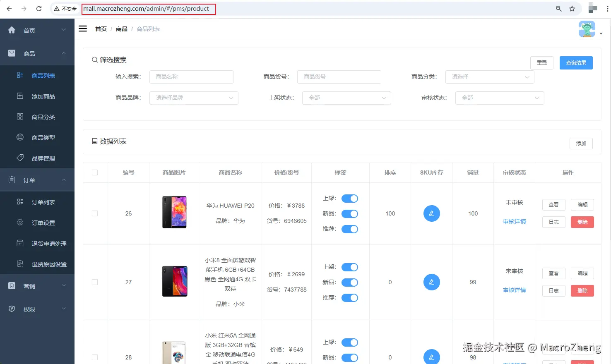Screen dimensions: 611x364
Task: Click red 删除 button for product 26
Action: click(x=582, y=222)
